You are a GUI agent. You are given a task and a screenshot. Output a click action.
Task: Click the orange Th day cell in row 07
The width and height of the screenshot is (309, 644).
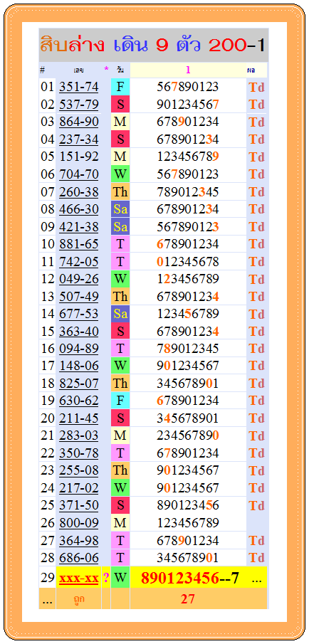click(120, 192)
